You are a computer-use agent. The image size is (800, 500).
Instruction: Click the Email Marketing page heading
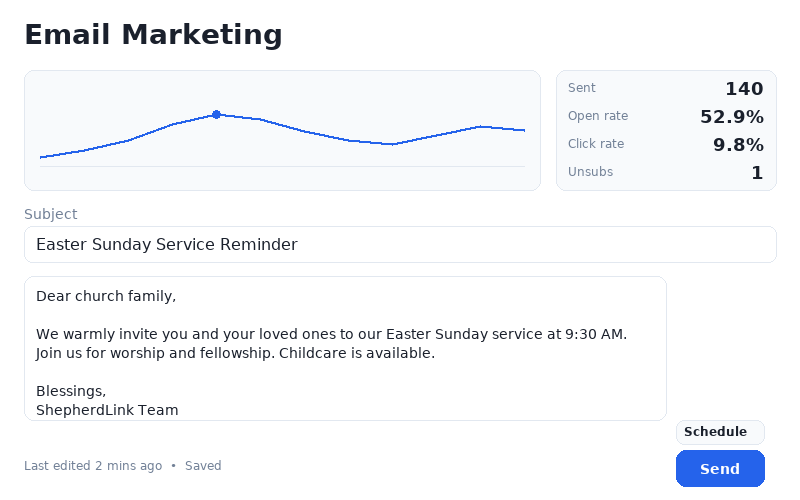click(153, 35)
